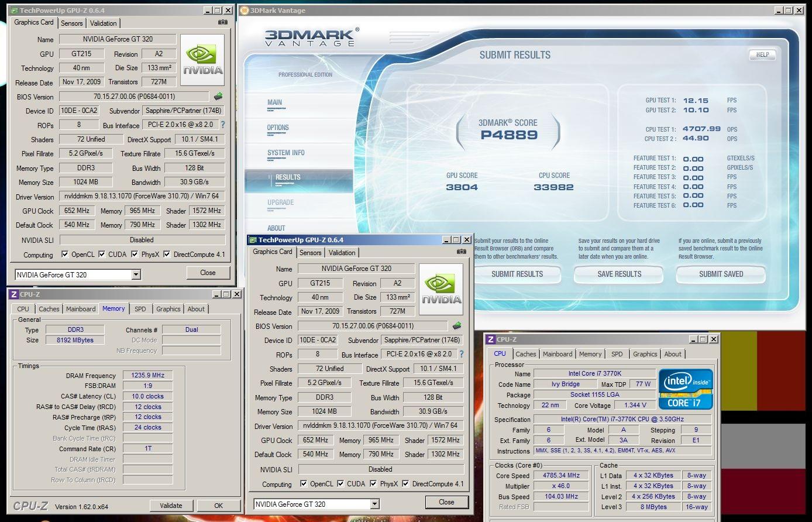Click Core Speed value 4785.34 MHz
Screen dimensions: 812x522
(x=561, y=476)
